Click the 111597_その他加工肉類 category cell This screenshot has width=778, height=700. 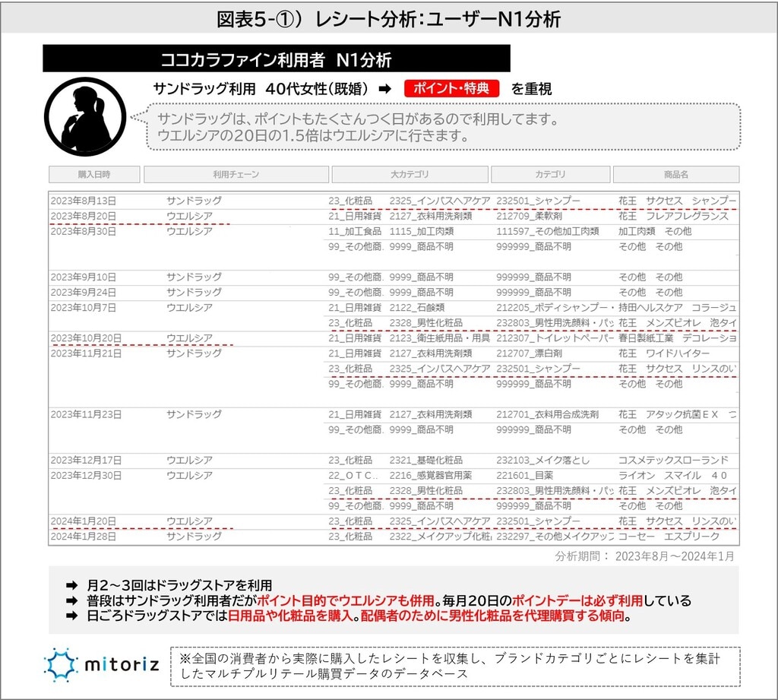(x=547, y=231)
